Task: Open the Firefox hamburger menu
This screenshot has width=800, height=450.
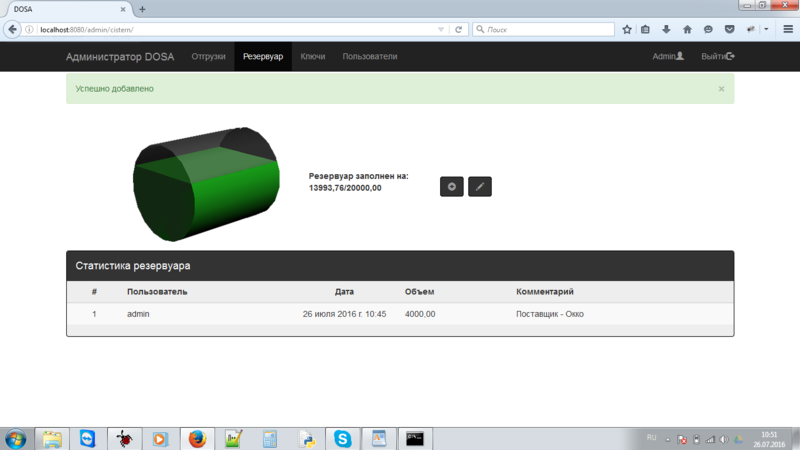Action: 787,29
